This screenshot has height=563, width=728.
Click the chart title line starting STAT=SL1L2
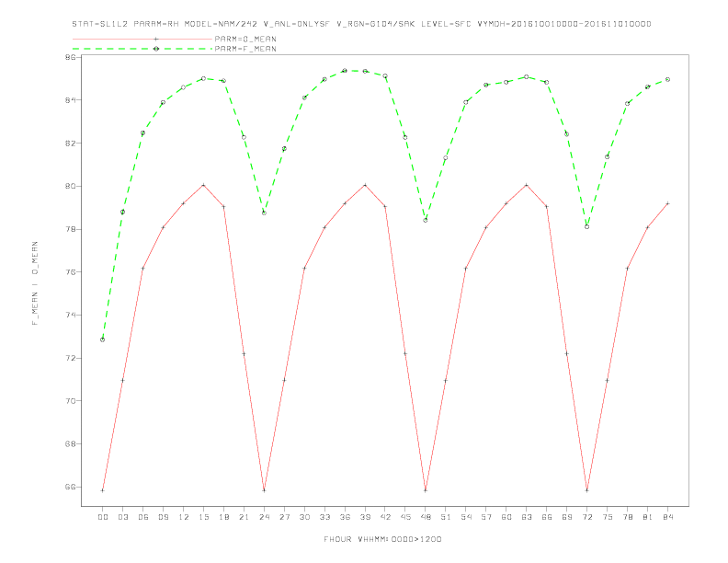click(361, 24)
